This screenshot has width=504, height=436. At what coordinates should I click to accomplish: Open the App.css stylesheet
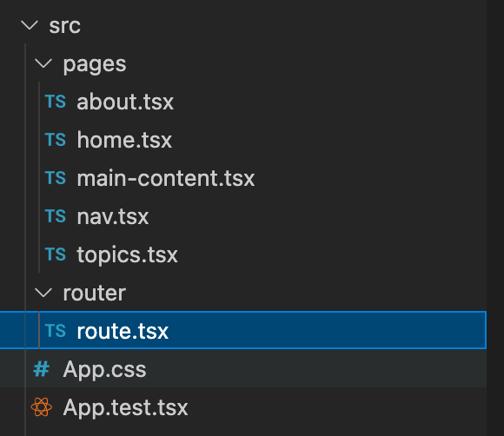(104, 369)
